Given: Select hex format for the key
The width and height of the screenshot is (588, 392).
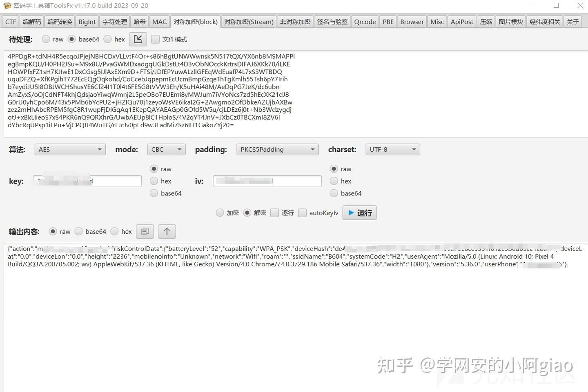Looking at the screenshot, I should pyautogui.click(x=154, y=181).
